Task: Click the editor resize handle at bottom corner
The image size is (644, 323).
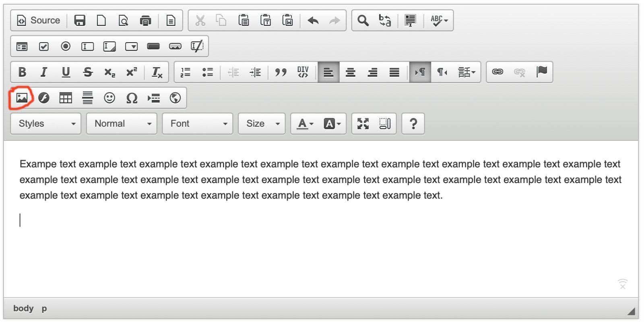Action: [x=631, y=311]
